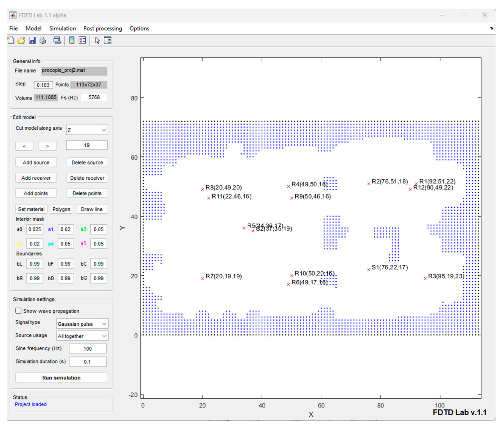Open the Signal type dropdown

point(82,324)
